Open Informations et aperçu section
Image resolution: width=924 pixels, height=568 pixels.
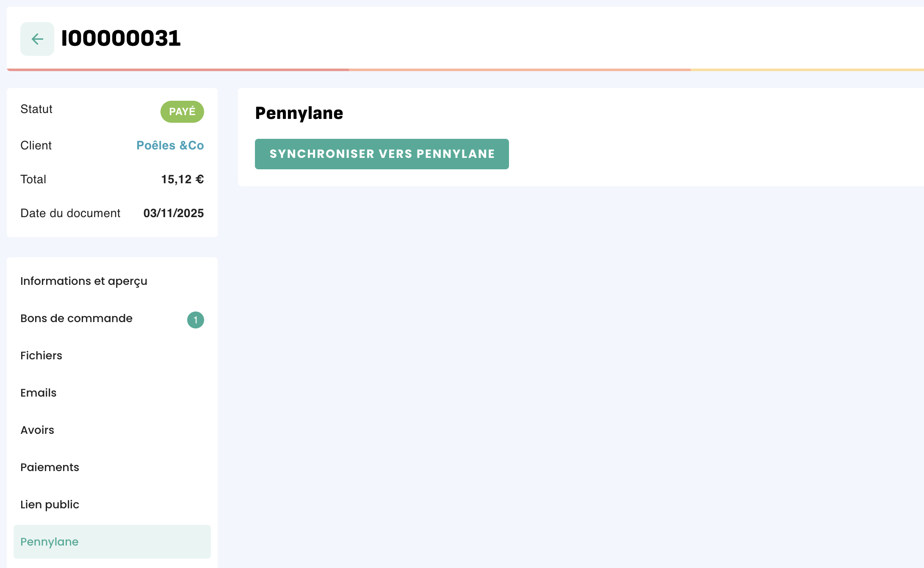point(112,281)
